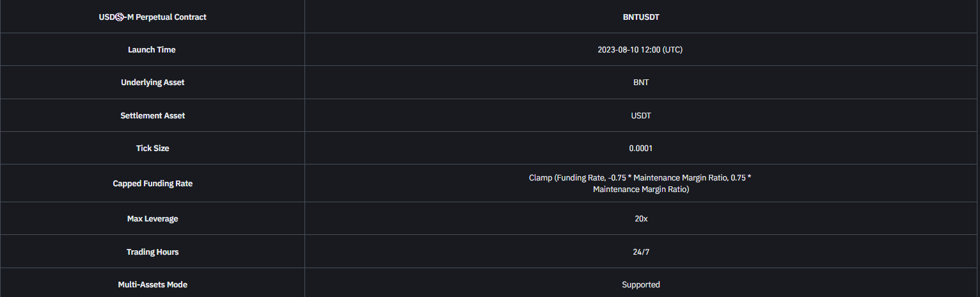Click the Max Leverage label
Viewport: 980px width, 297px height.
tap(152, 219)
